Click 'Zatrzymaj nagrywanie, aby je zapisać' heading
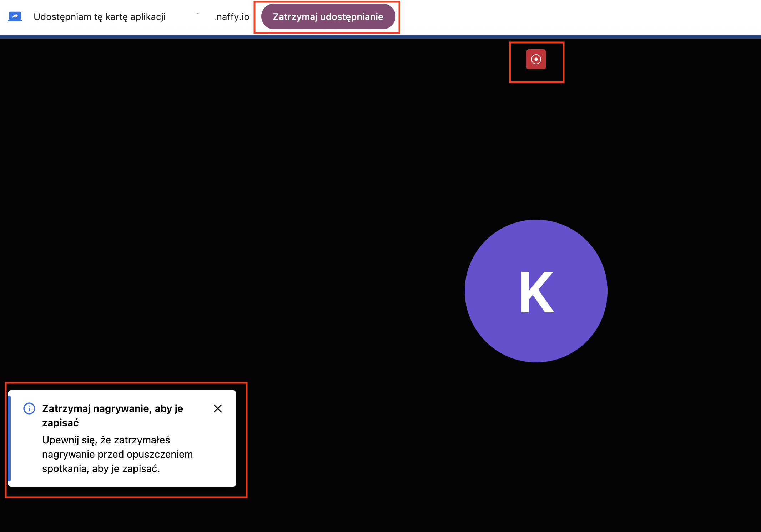This screenshot has width=761, height=532. click(112, 416)
